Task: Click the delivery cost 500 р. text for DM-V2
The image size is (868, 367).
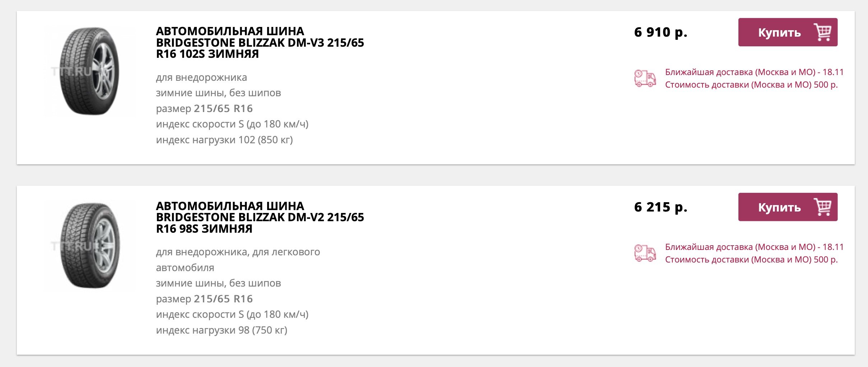Action: click(x=751, y=260)
